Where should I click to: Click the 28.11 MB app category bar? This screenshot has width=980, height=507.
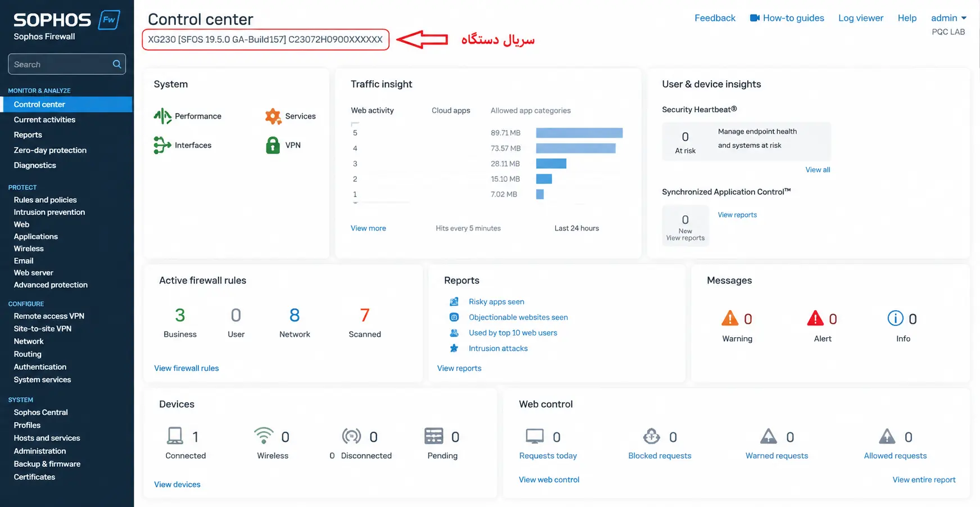(x=551, y=164)
